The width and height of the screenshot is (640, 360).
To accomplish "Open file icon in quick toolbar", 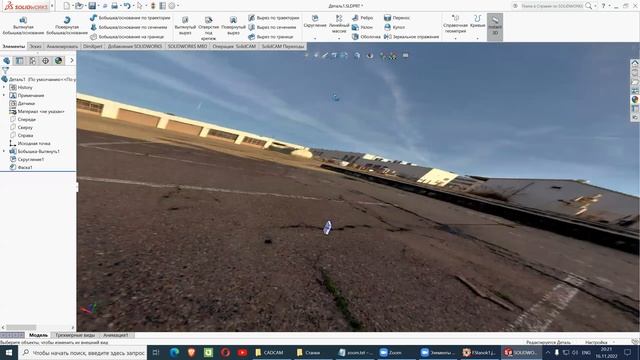I will (x=79, y=6).
